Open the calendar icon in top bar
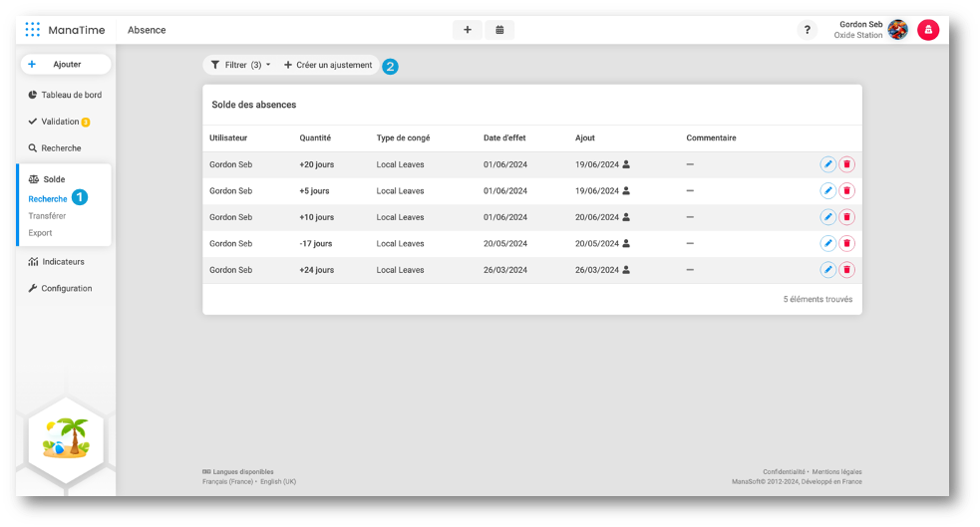Screen dimensions: 980x527 pyautogui.click(x=499, y=30)
